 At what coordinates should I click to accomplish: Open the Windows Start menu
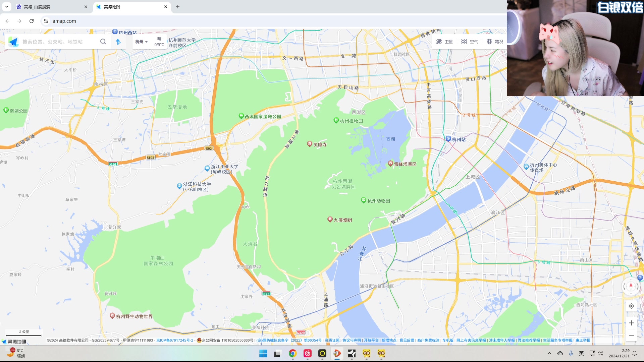[x=263, y=353]
